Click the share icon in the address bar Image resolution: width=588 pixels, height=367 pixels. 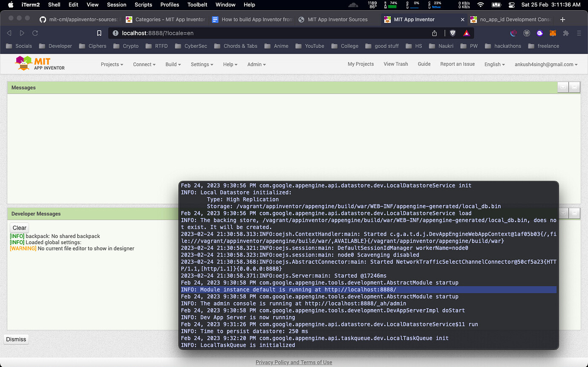pyautogui.click(x=434, y=33)
